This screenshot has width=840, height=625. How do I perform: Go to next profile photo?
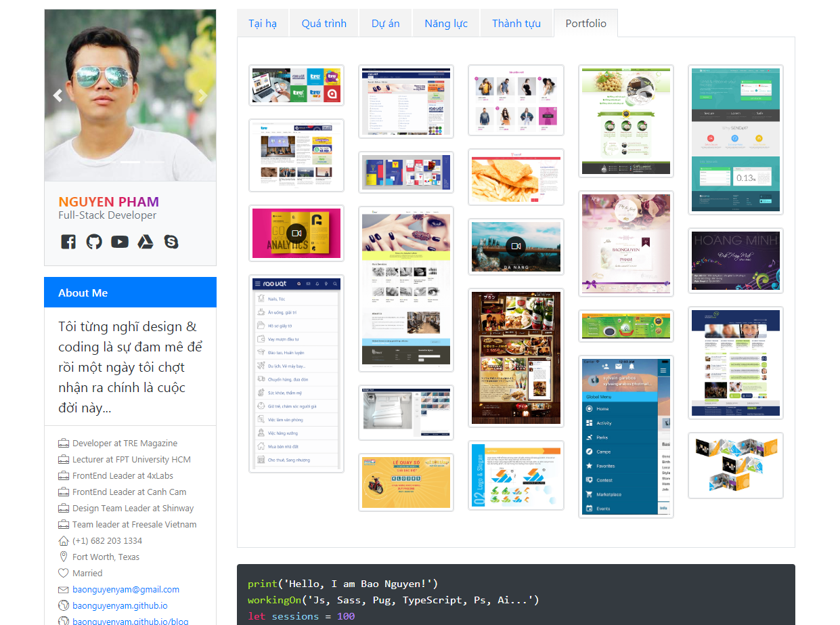pos(202,95)
